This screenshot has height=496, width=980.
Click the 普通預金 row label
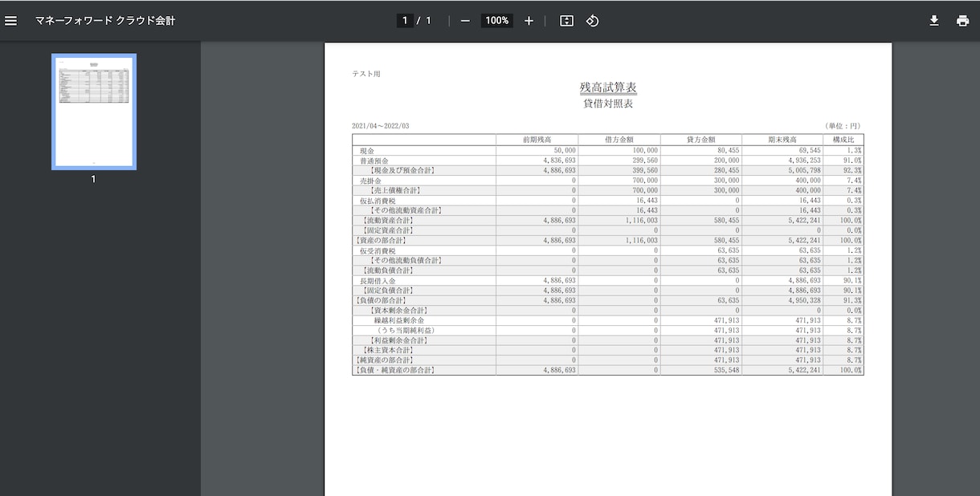tap(374, 161)
